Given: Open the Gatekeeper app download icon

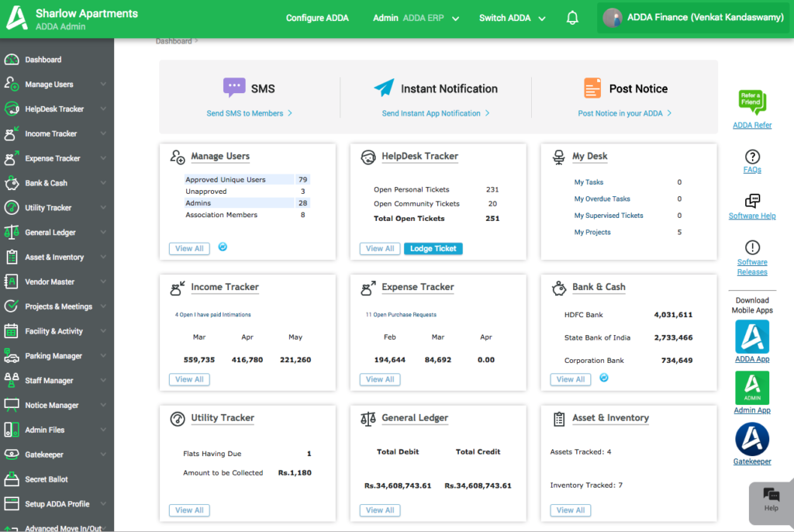Looking at the screenshot, I should [752, 439].
